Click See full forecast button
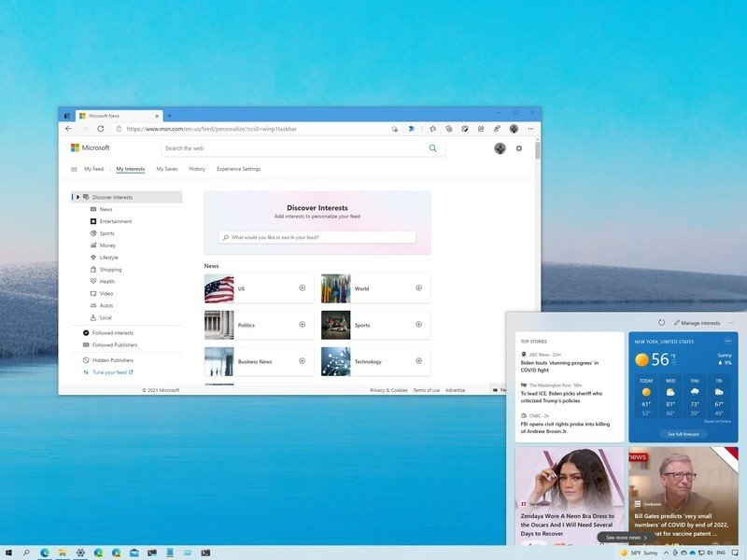Image resolution: width=747 pixels, height=560 pixels. 684,434
